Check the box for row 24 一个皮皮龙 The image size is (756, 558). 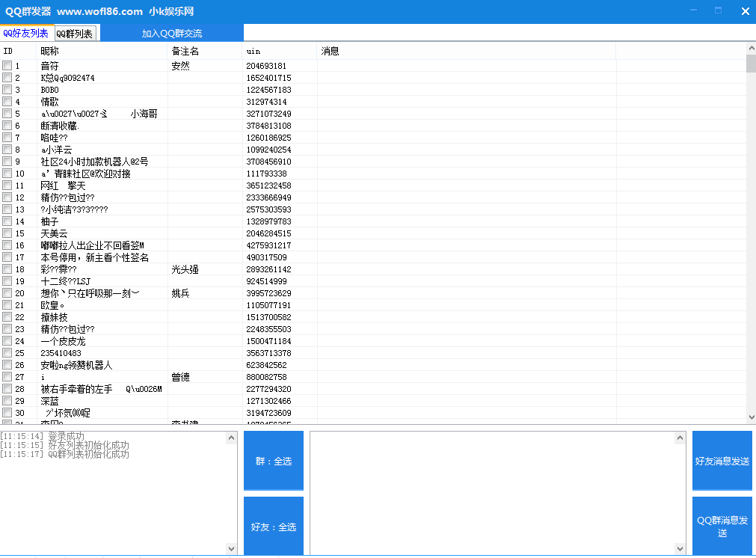[7, 341]
